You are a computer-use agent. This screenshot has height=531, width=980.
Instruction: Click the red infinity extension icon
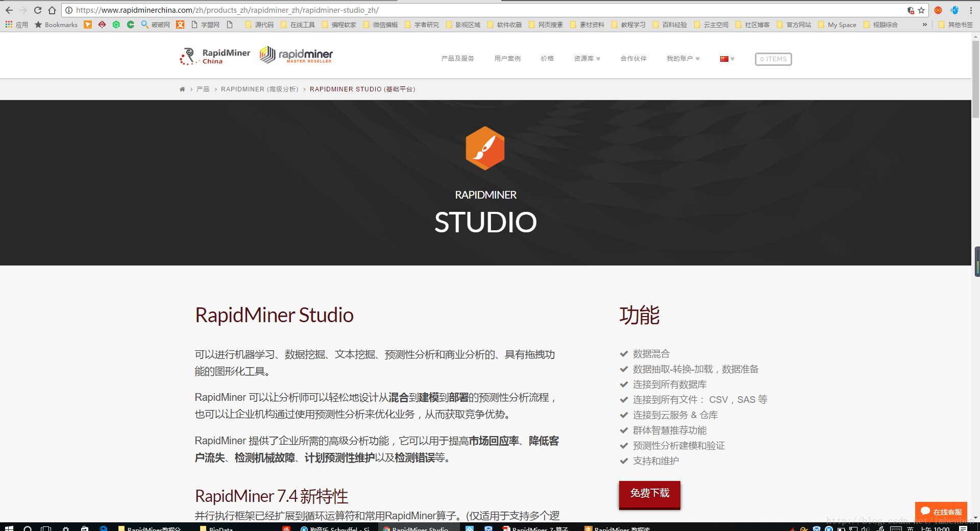pos(938,10)
